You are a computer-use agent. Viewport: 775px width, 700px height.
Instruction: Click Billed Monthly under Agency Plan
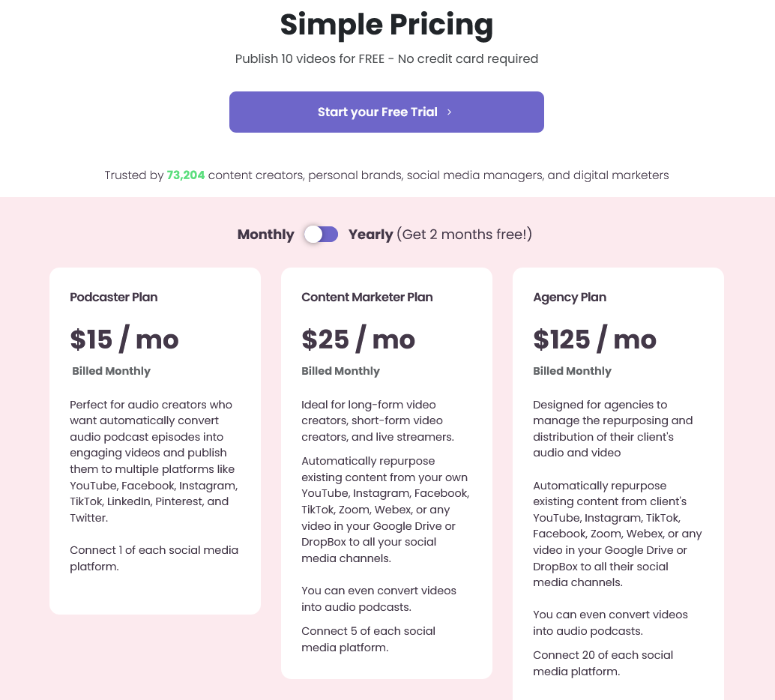[572, 371]
